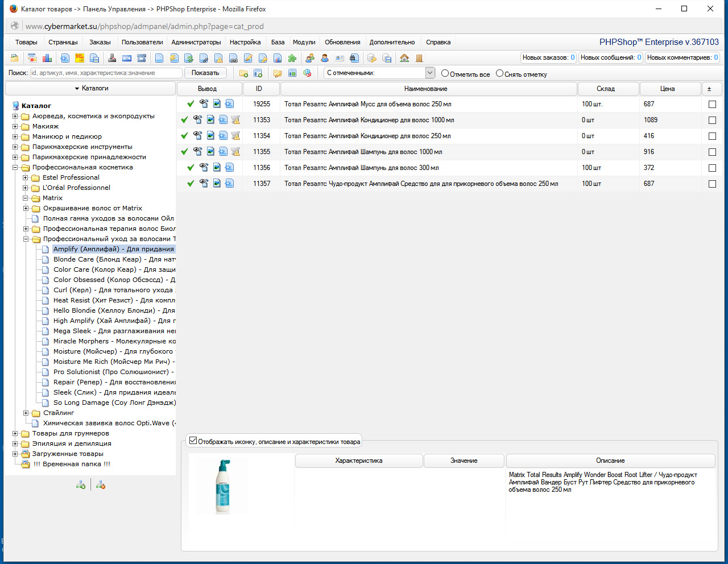This screenshot has height=564, width=728.
Task: Open the Пользователи menu
Action: click(x=142, y=42)
